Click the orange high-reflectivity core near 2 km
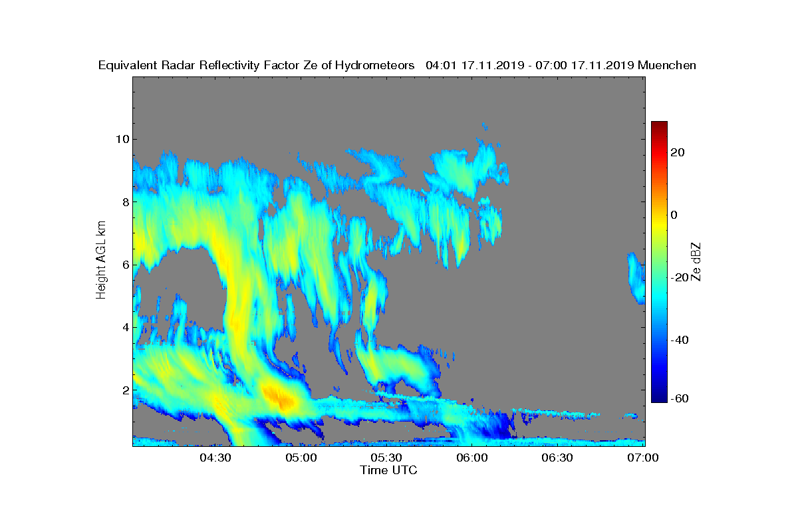Image resolution: width=798 pixels, height=532 pixels. [278, 397]
